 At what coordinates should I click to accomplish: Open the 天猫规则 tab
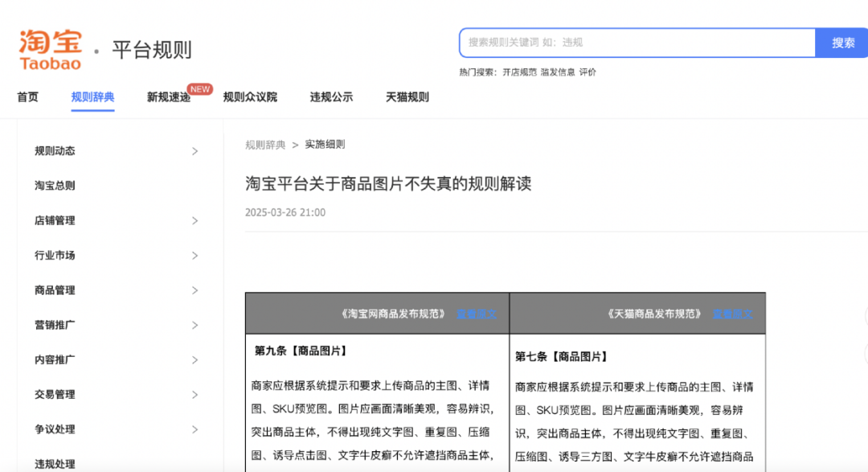pyautogui.click(x=407, y=97)
